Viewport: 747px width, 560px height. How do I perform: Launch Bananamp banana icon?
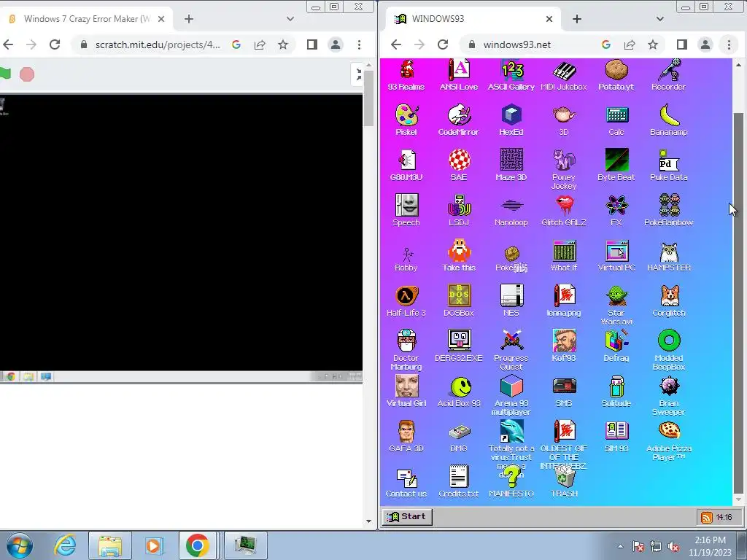click(x=668, y=120)
